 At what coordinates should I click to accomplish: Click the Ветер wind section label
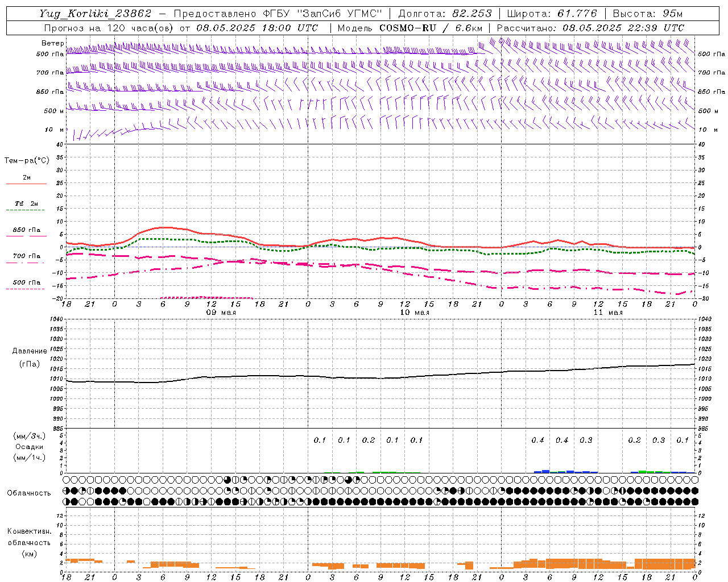tap(52, 43)
